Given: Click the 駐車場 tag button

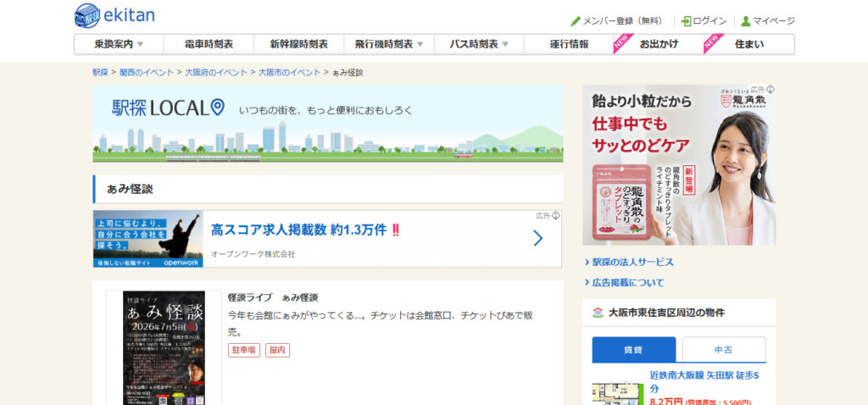Looking at the screenshot, I should (244, 350).
